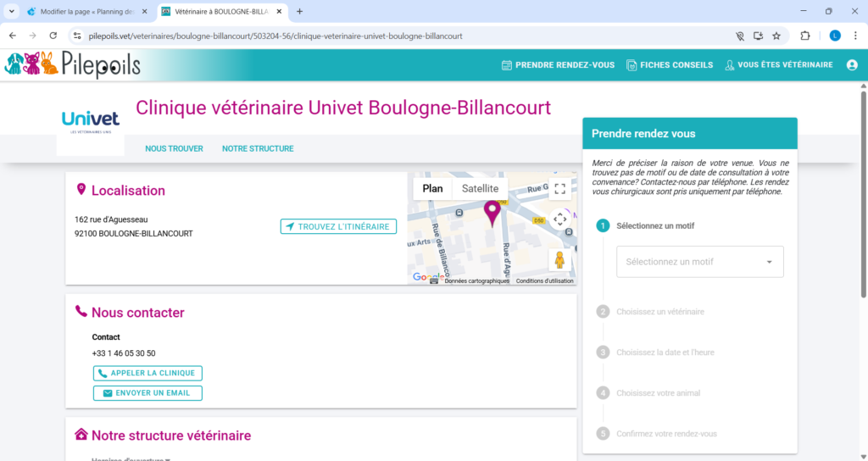Open user account icon in header
Image resolution: width=868 pixels, height=461 pixels.
click(x=852, y=64)
